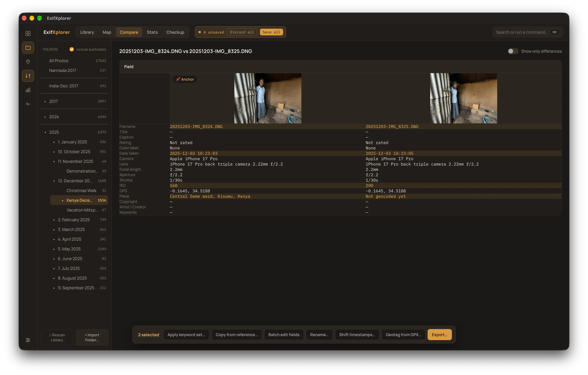Click the 'Not geocoded yet' place value
The image size is (588, 375).
point(386,196)
